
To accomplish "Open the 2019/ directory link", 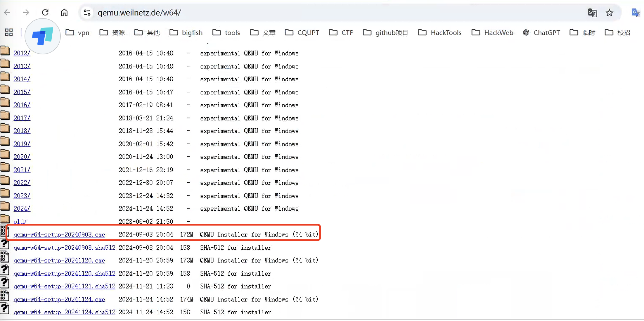I will coord(22,144).
